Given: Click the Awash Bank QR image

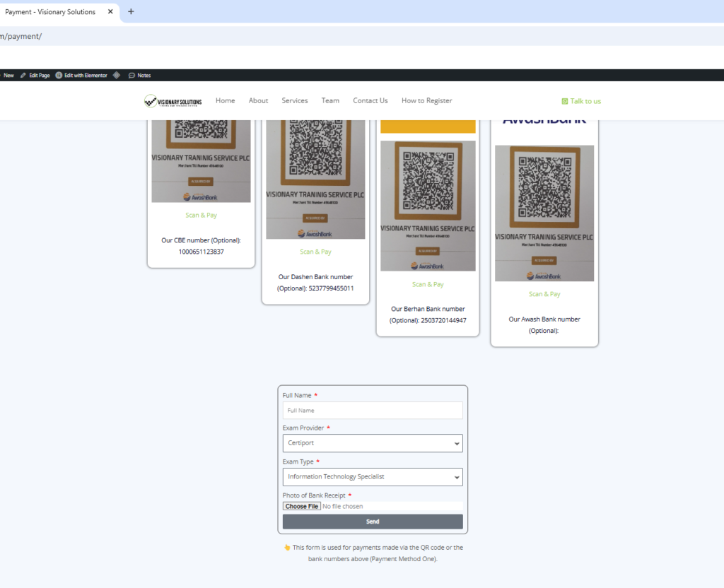Looking at the screenshot, I should click(544, 213).
